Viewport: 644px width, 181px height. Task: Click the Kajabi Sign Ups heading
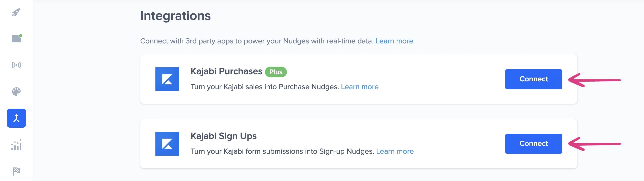tap(224, 136)
